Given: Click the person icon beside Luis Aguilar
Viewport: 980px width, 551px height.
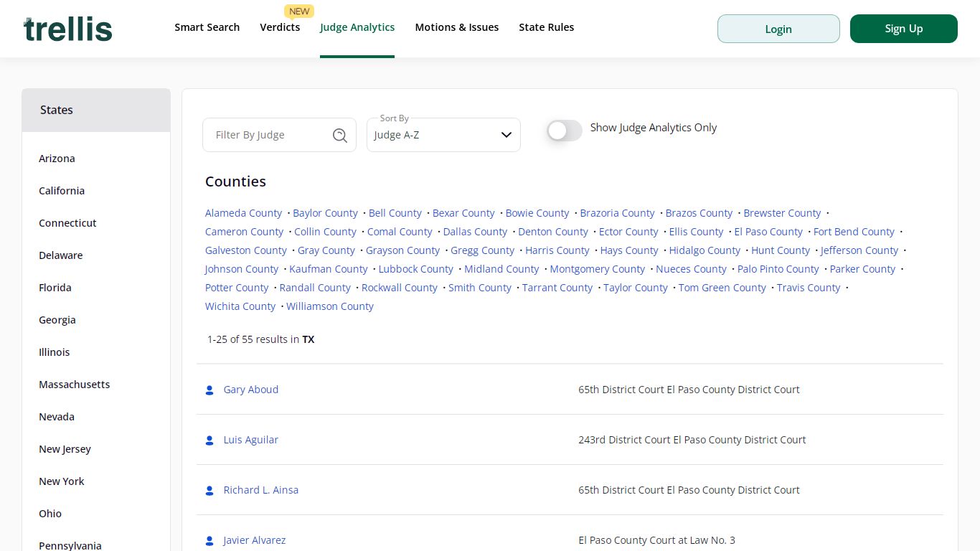Looking at the screenshot, I should [209, 441].
